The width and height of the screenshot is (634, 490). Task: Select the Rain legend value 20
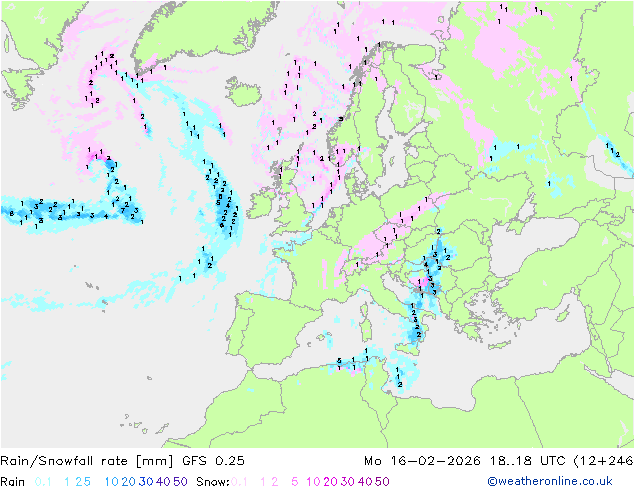click(129, 482)
